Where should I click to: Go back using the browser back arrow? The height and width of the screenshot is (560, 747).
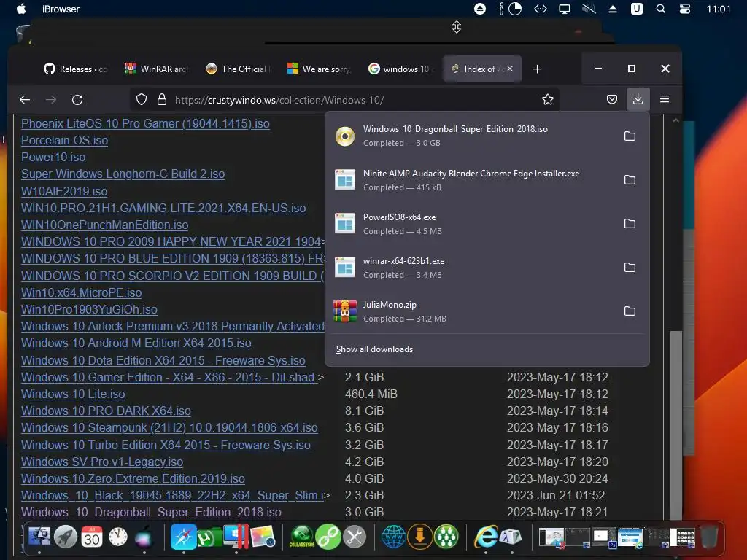pos(25,99)
